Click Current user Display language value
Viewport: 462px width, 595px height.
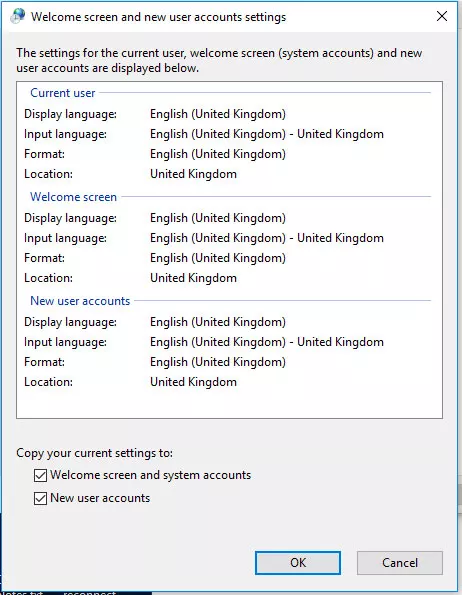[x=218, y=114]
